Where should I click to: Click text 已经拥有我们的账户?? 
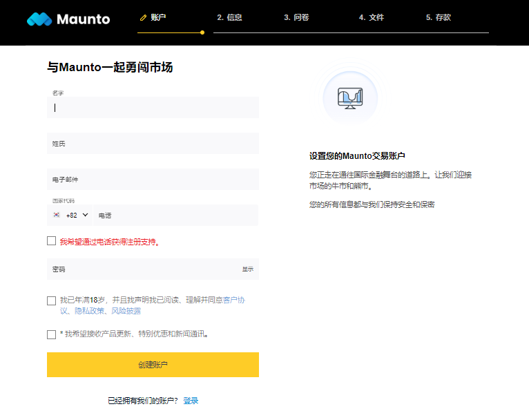pos(143,401)
